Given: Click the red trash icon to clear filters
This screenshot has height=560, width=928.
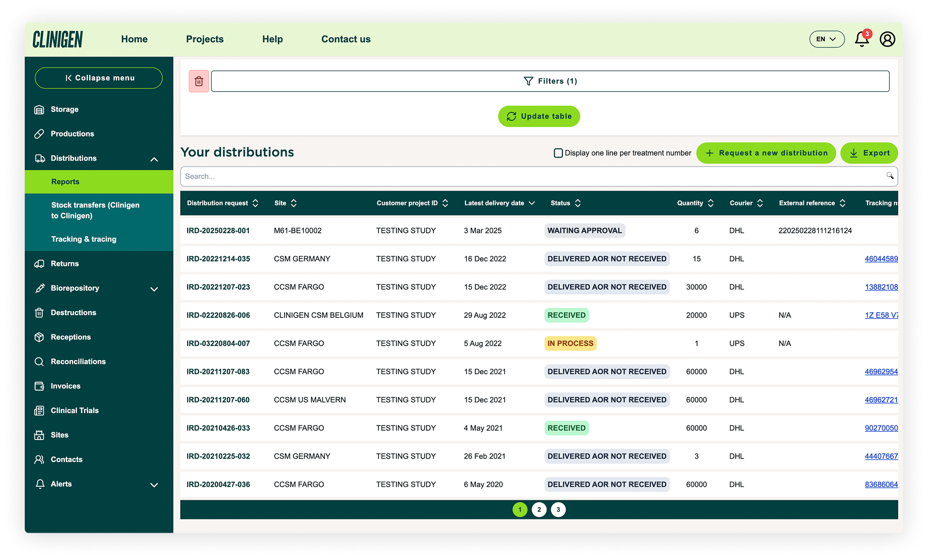Looking at the screenshot, I should click(x=198, y=81).
